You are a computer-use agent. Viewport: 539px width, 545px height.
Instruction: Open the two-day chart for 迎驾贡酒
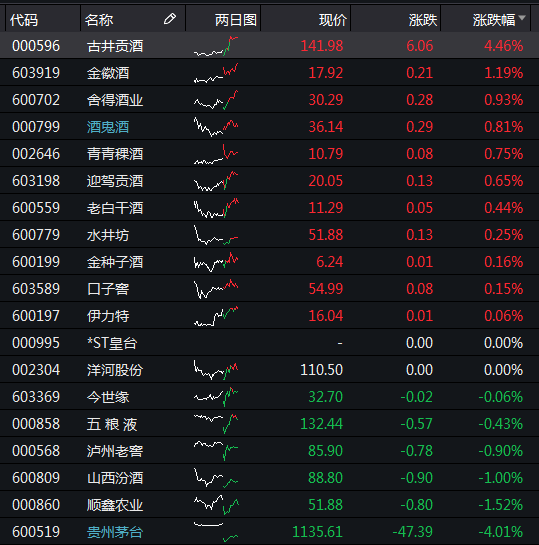tap(216, 181)
